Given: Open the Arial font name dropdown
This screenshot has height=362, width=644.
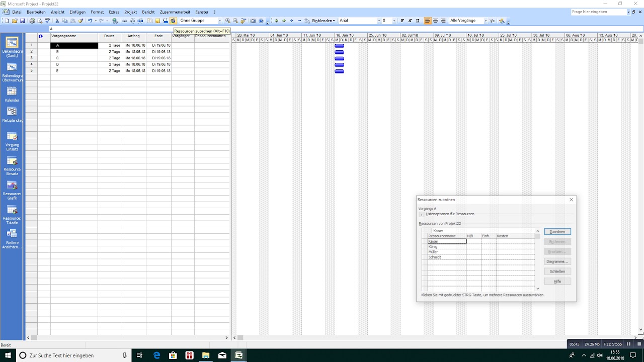Looking at the screenshot, I should point(379,21).
